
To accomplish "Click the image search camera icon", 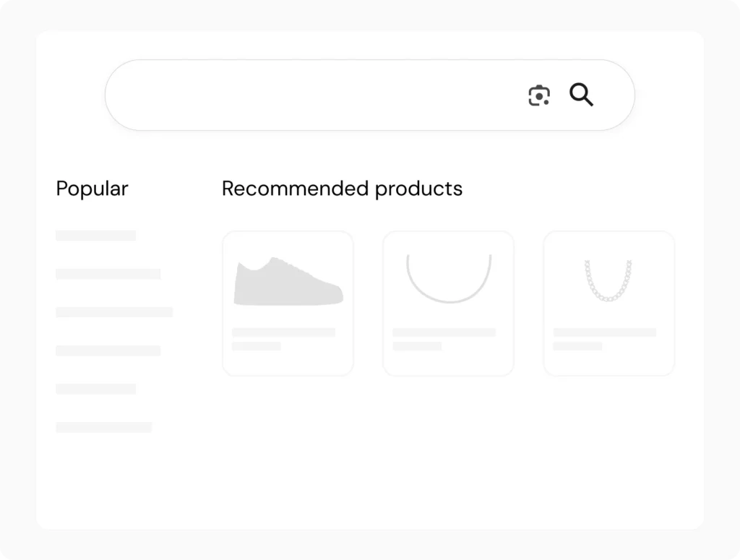I will click(539, 95).
